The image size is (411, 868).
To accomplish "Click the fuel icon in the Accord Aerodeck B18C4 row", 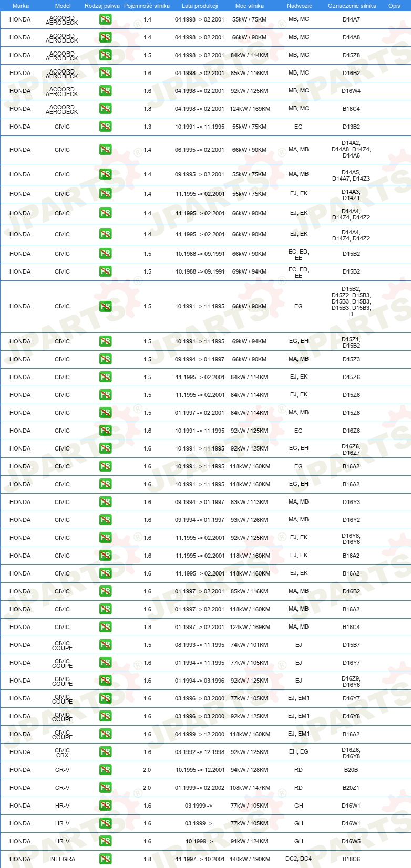I will 105,109.
